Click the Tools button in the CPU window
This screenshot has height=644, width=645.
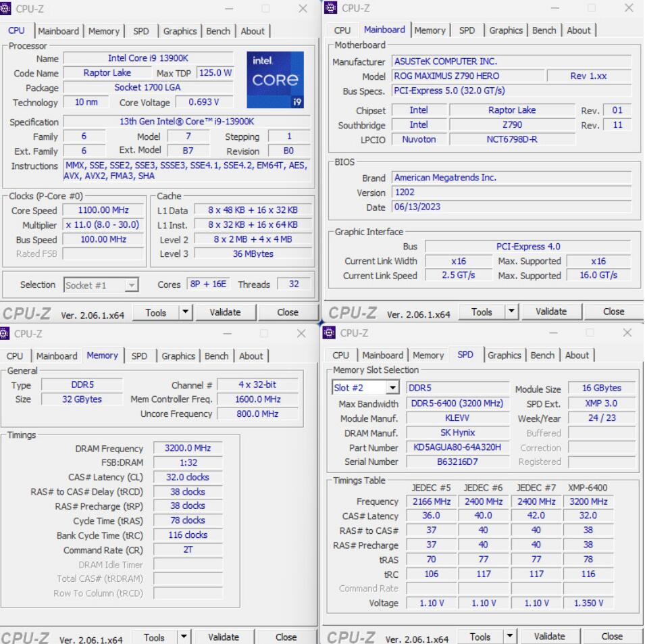(155, 312)
